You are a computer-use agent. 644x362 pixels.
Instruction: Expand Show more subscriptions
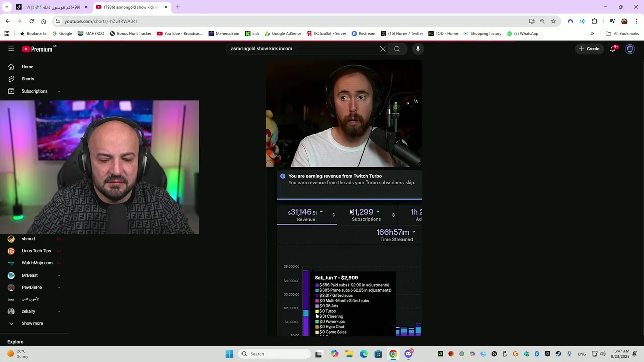32,323
